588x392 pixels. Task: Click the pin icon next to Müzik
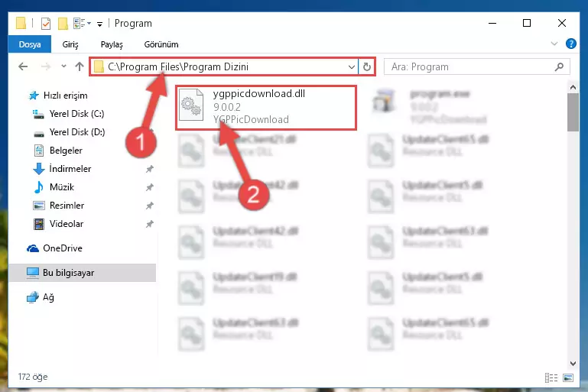pyautogui.click(x=150, y=187)
